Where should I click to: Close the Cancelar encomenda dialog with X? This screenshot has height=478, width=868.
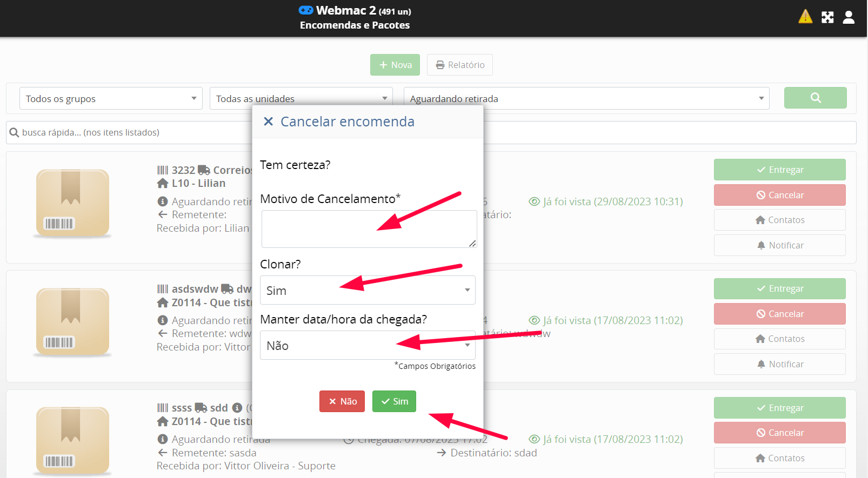click(268, 122)
